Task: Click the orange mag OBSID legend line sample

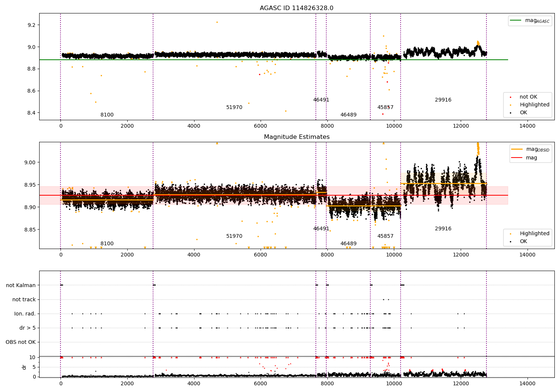Action: pos(517,149)
